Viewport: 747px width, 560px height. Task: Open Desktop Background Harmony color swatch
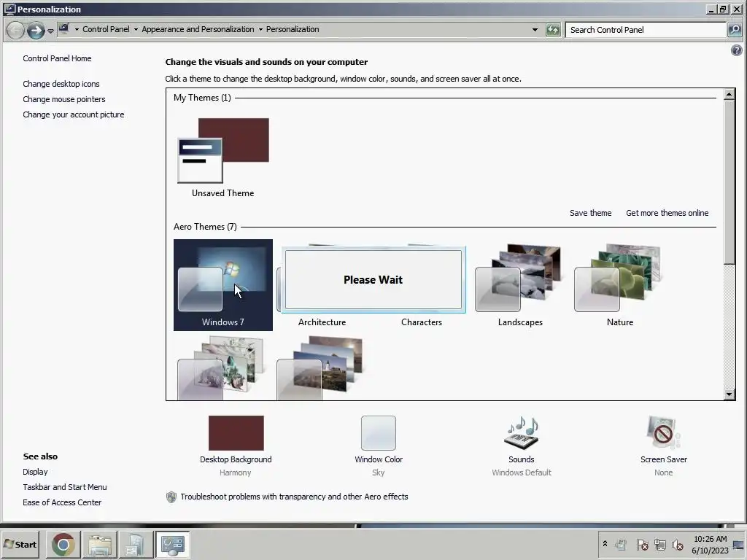click(236, 433)
